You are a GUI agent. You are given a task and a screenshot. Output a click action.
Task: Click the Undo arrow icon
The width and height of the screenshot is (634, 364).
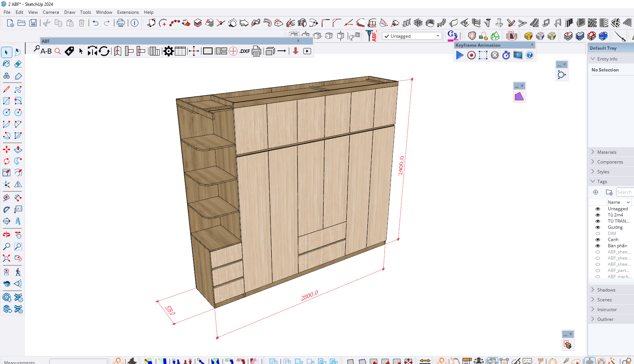click(x=95, y=23)
